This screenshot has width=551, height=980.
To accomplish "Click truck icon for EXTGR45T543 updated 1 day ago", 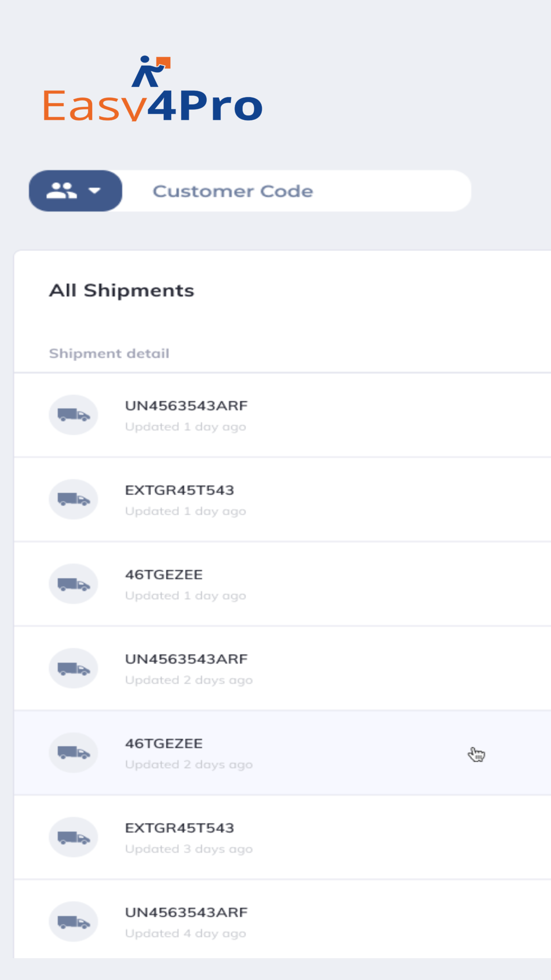I will [73, 499].
